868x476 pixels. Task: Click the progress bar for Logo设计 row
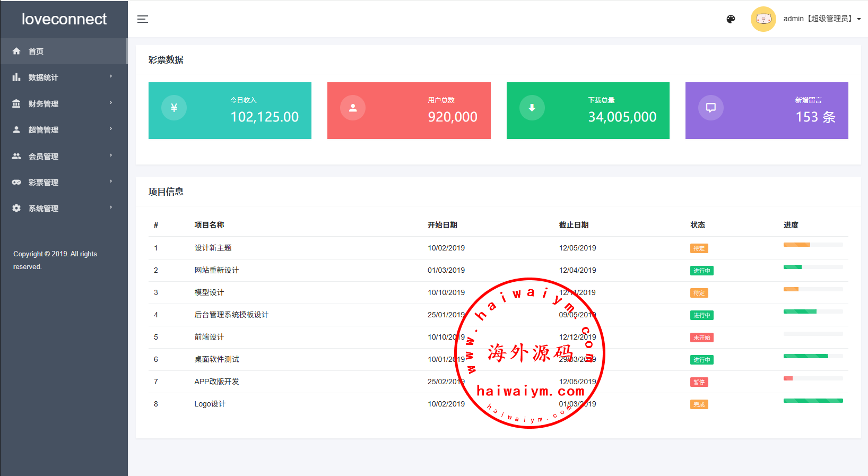(x=813, y=401)
